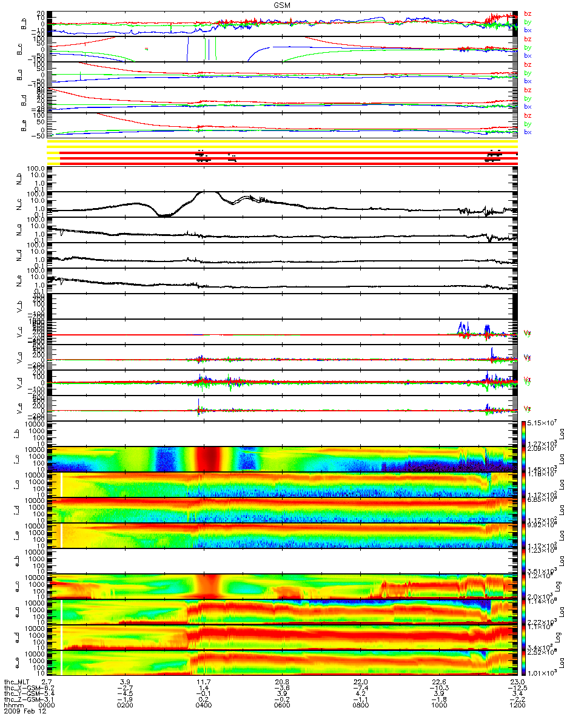
Task: Click the N_c density curve peak
Action: click(207, 194)
